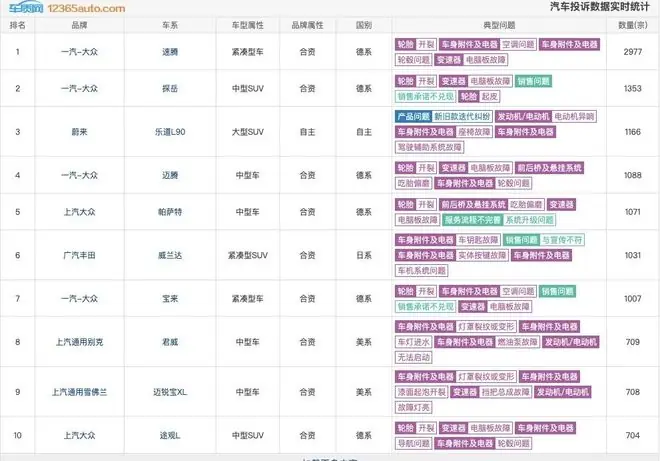Select the 服务流程不完善 tag
660x461 pixels.
472,220
